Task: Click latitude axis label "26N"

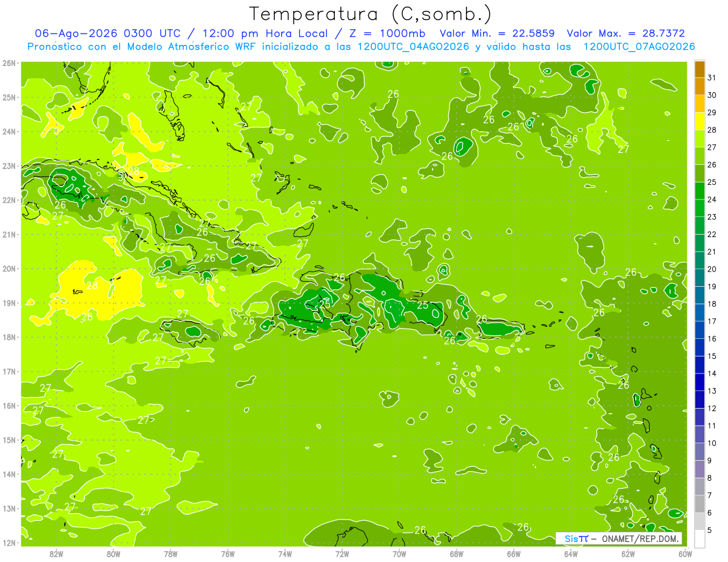Action: coord(10,62)
